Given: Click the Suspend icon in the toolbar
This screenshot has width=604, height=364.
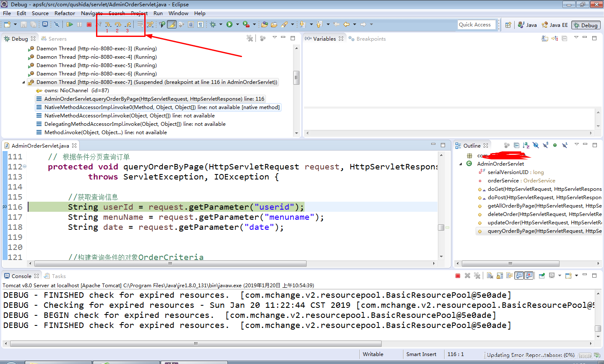Looking at the screenshot, I should point(79,24).
